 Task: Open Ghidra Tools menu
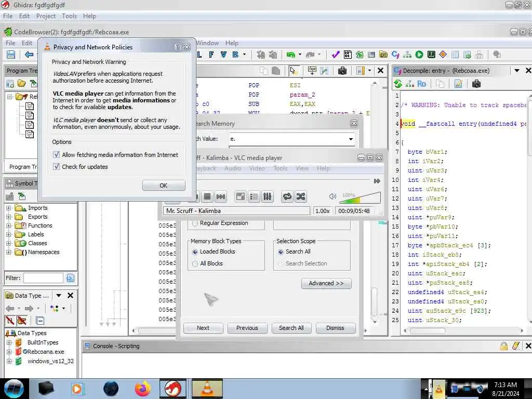69,16
